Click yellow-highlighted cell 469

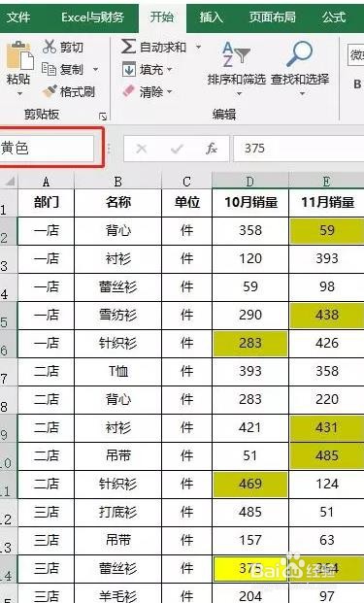pos(250,485)
